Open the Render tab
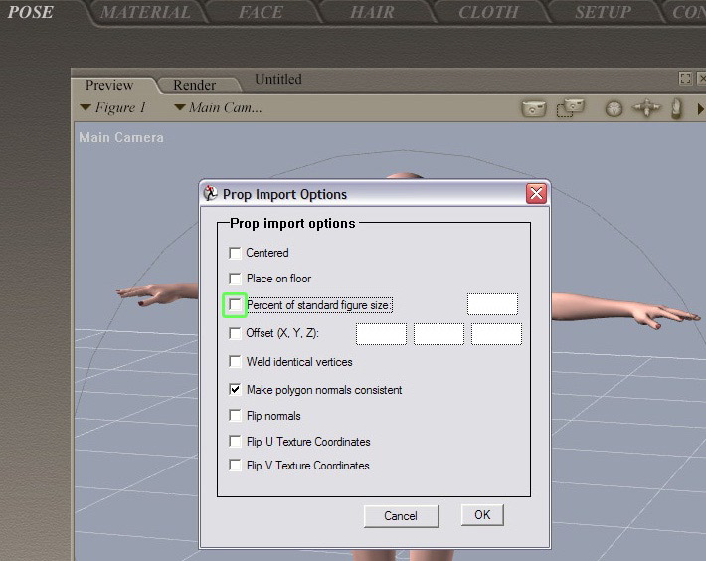Screen dimensions: 706x561 tap(194, 86)
